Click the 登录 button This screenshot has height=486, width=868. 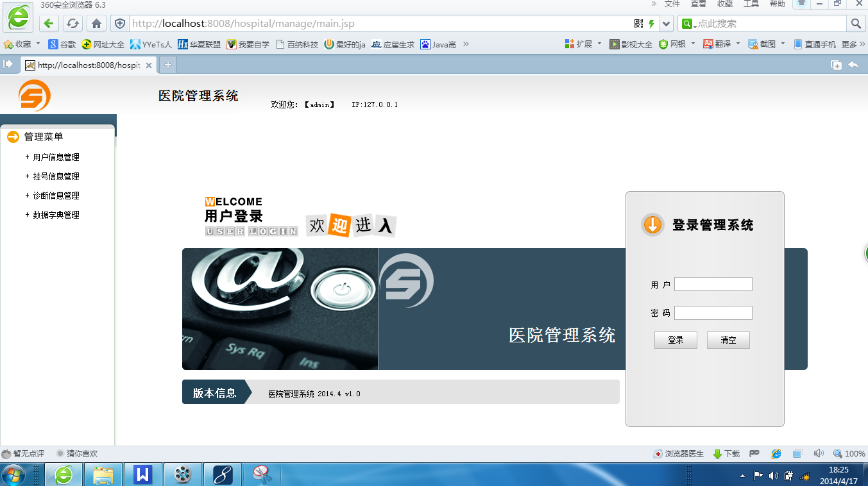tap(676, 340)
